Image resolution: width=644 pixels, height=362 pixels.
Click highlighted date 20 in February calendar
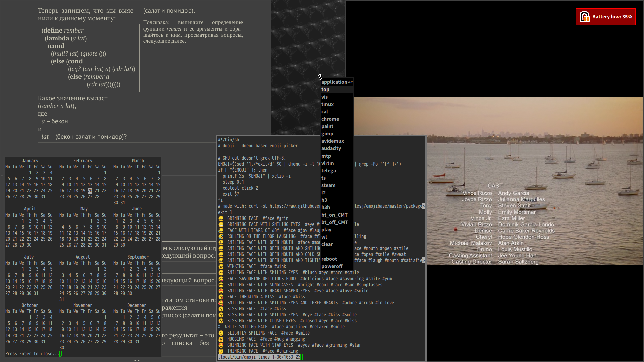pyautogui.click(x=90, y=191)
